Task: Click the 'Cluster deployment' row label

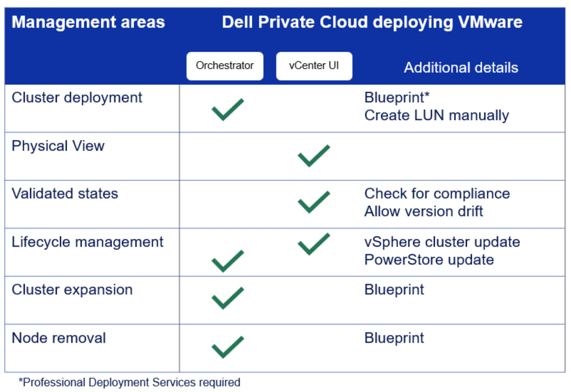Action: point(77,98)
